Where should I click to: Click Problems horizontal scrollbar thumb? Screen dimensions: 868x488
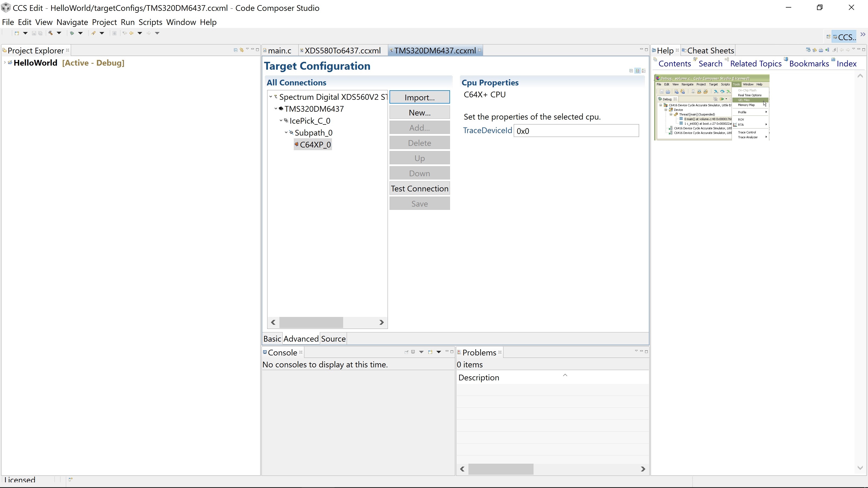point(501,469)
